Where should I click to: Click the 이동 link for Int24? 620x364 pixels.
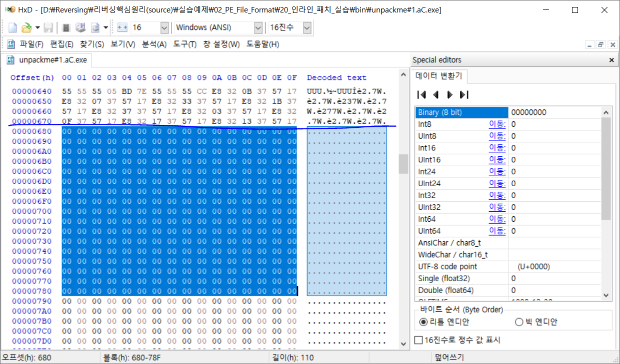click(497, 171)
